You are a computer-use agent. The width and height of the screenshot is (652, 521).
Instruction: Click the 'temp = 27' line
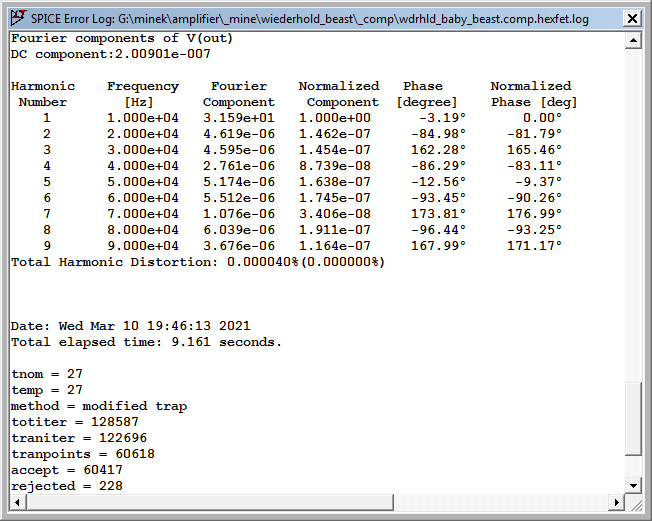coord(47,390)
